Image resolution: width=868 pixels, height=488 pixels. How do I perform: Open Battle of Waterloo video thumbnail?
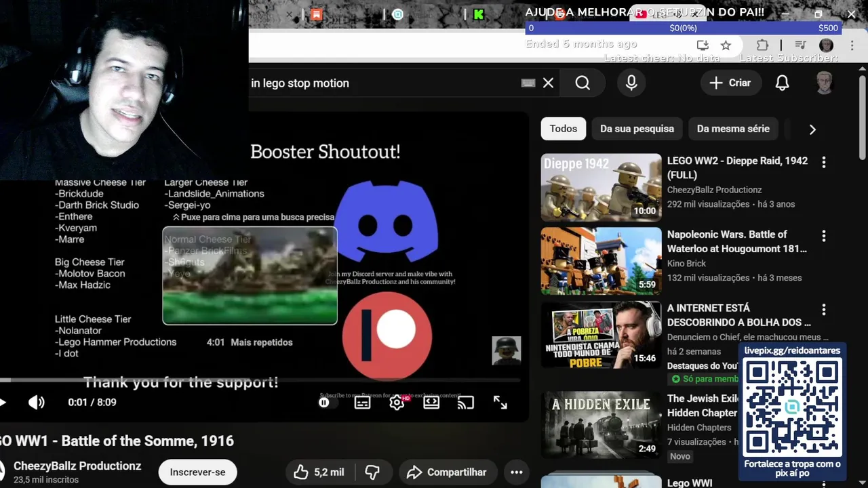(x=601, y=261)
